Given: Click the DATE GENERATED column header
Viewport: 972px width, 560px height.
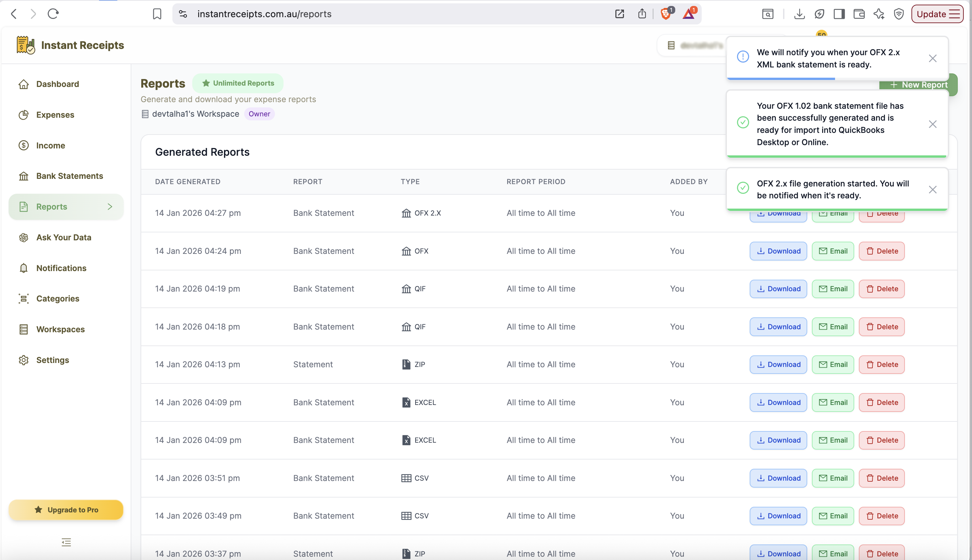Looking at the screenshot, I should 188,181.
